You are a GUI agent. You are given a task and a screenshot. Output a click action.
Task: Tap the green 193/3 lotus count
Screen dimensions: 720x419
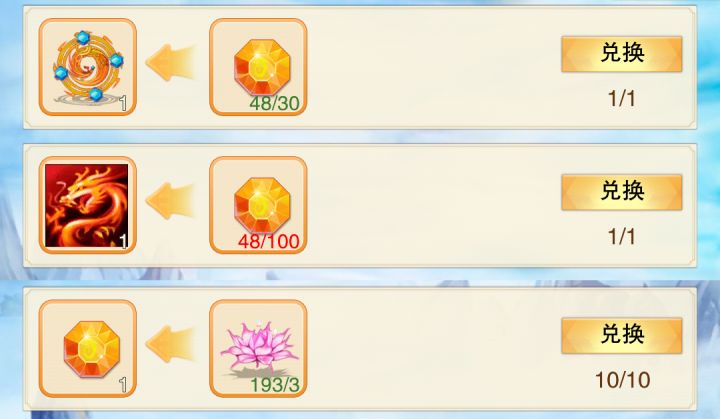pos(275,385)
